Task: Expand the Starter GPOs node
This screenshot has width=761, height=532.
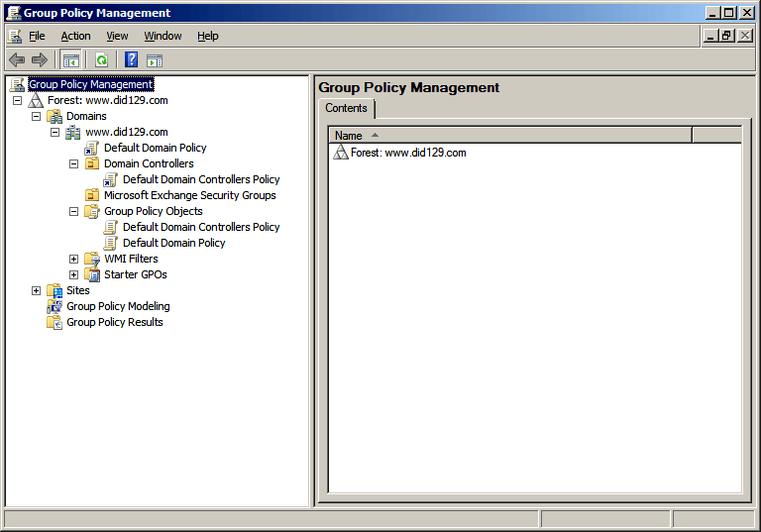Action: click(x=73, y=274)
